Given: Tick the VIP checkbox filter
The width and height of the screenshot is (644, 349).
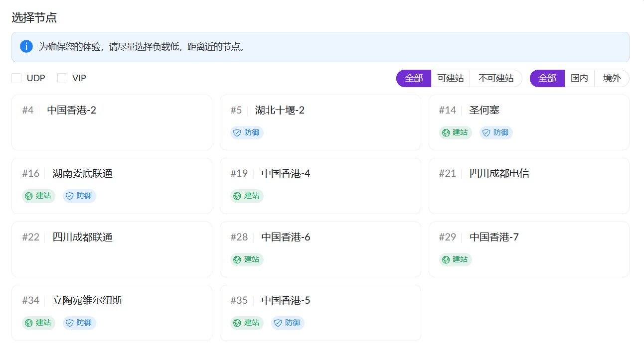Looking at the screenshot, I should pos(62,78).
